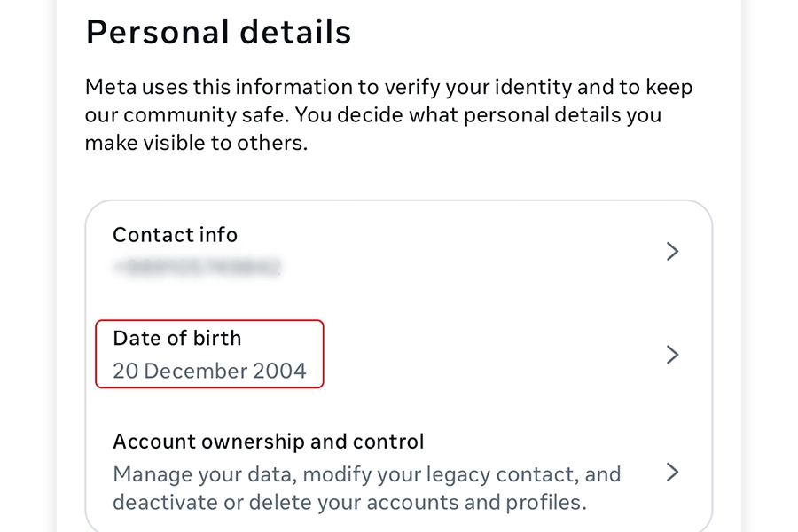Click the word 'birth' in the Date of birth label
The width and height of the screenshot is (798, 532).
pos(217,338)
